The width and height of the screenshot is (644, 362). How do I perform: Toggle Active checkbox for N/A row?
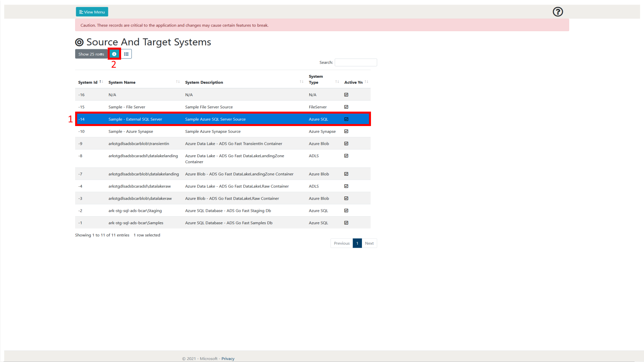click(x=346, y=95)
